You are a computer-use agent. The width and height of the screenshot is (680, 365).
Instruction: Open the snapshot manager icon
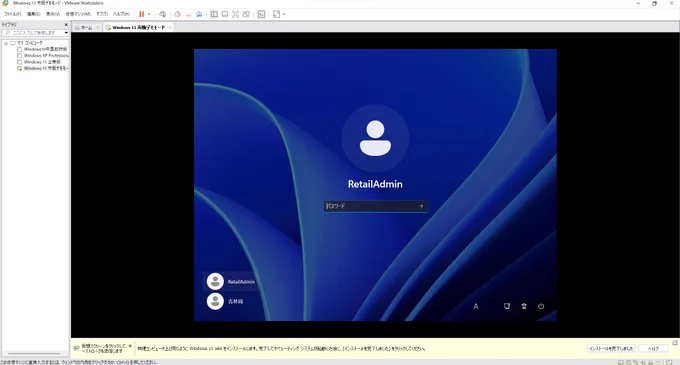point(199,14)
